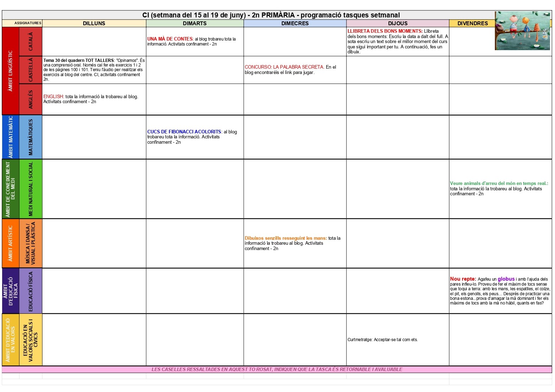This screenshot has height=392, width=555.
Task: Click 'CONCURSO: LA PALABRA SECRETA' text
Action: 284,67
